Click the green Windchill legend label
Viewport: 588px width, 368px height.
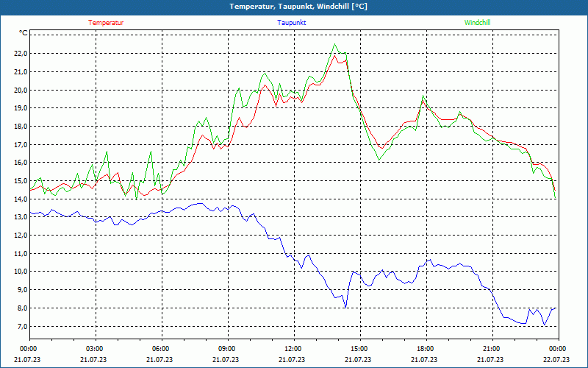pyautogui.click(x=477, y=23)
